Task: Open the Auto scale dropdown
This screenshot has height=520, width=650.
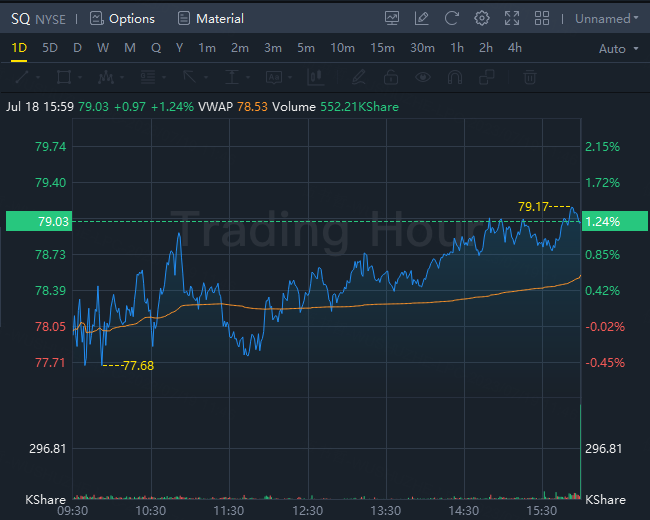Action: coord(617,49)
